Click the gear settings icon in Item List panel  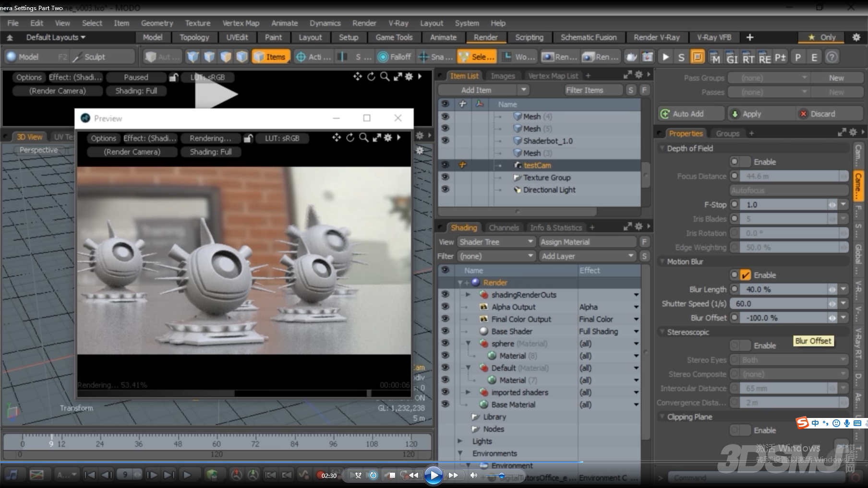[x=639, y=75]
